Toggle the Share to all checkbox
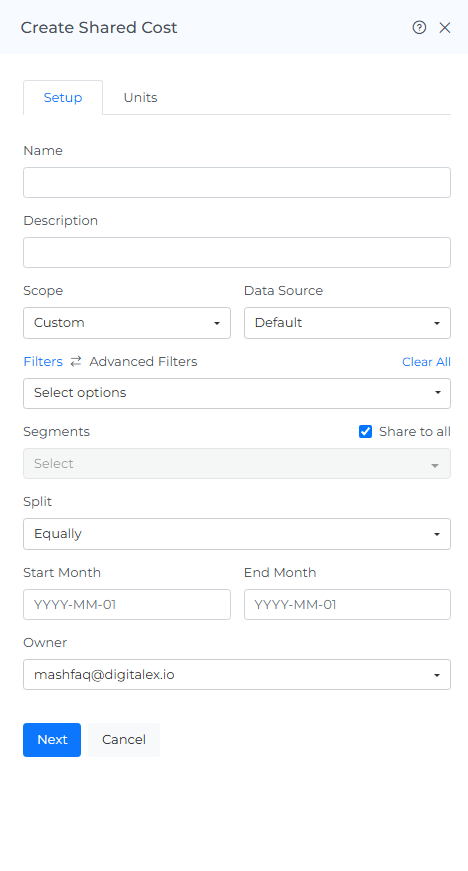The width and height of the screenshot is (468, 871). click(x=365, y=432)
